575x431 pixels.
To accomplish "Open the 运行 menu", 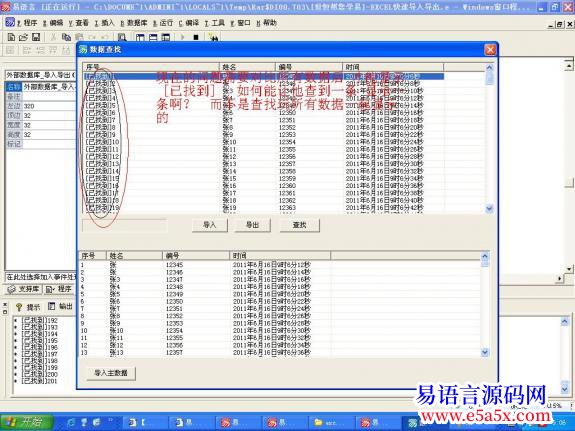I will 163,23.
